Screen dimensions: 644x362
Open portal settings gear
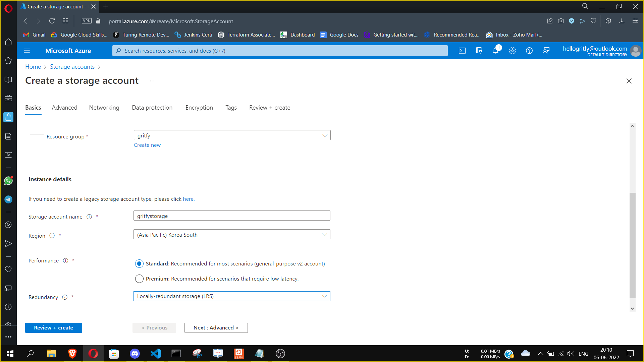512,51
